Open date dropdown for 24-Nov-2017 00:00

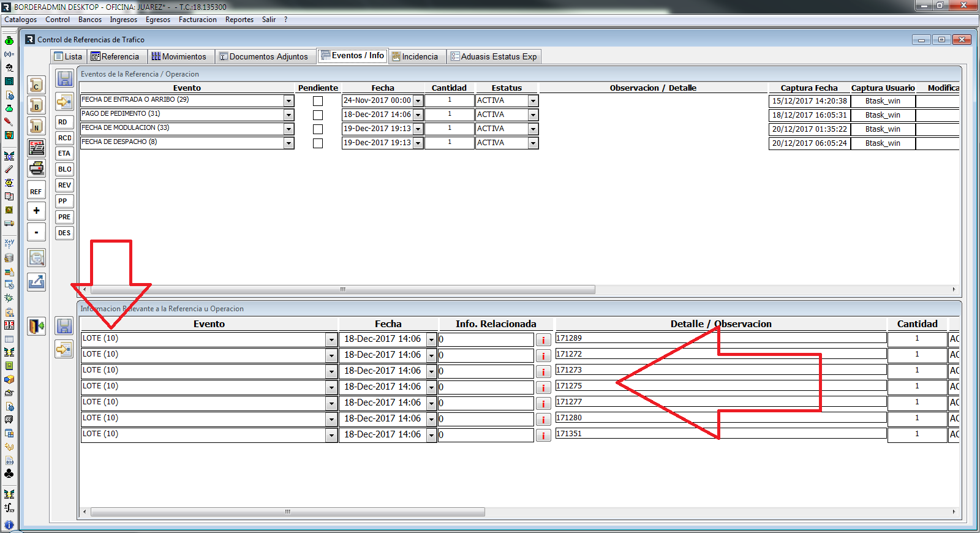click(418, 101)
